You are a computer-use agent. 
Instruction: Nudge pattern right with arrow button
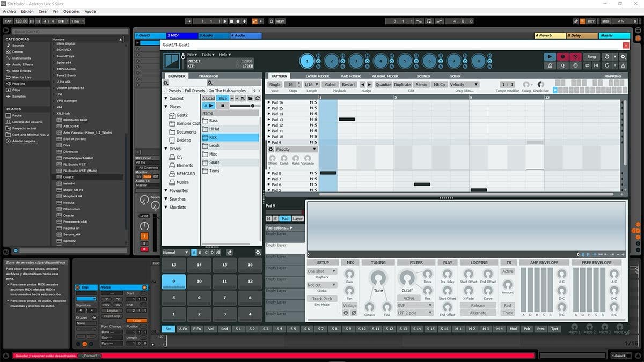click(x=369, y=85)
